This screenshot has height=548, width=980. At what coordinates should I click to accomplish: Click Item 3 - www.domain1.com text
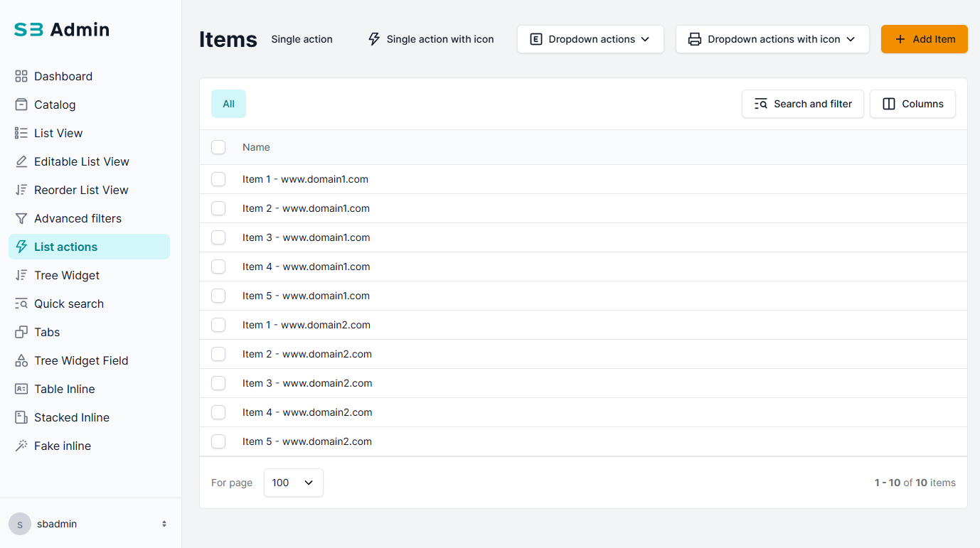tap(307, 237)
